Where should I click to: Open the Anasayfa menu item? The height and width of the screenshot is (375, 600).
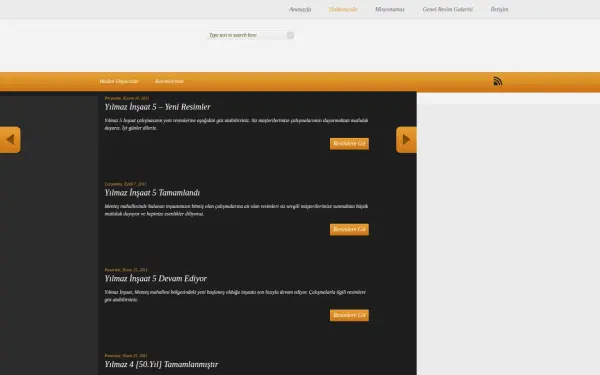300,9
